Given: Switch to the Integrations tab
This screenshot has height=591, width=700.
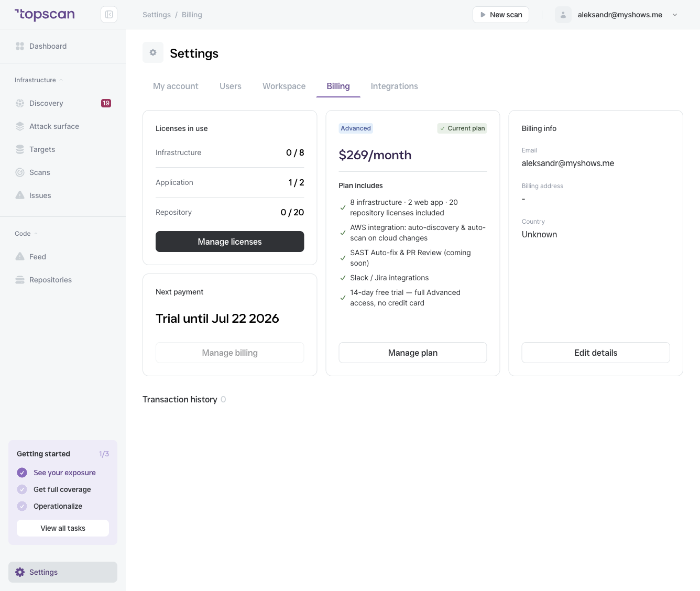Looking at the screenshot, I should [x=395, y=86].
